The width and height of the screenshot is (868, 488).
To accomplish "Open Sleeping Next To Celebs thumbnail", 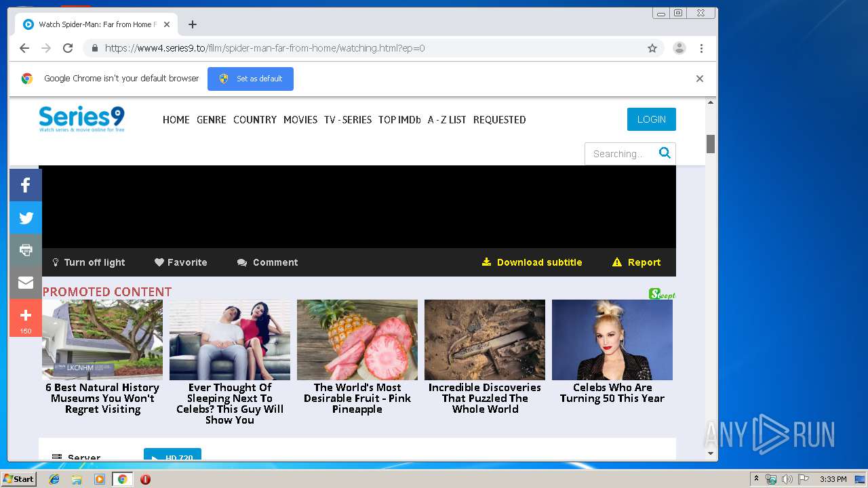I will 230,340.
